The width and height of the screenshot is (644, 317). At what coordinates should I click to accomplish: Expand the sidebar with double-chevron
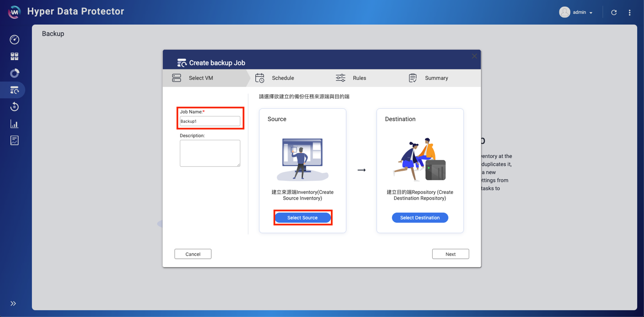click(x=13, y=303)
